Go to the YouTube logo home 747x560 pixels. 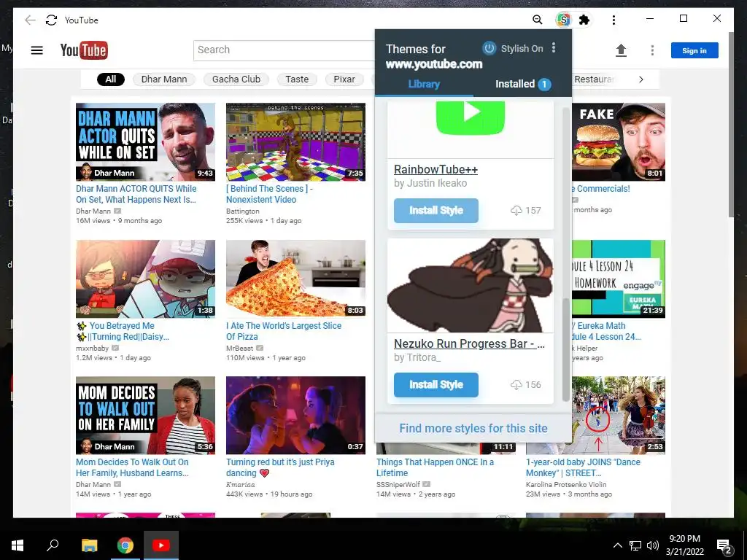click(x=84, y=50)
